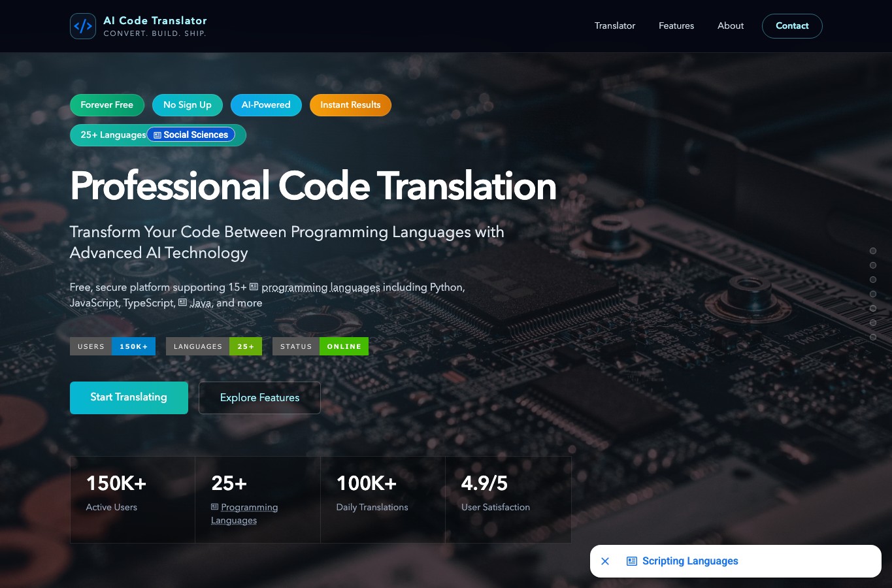This screenshot has height=588, width=892.
Task: Select the third section navigation dot
Action: point(873,280)
